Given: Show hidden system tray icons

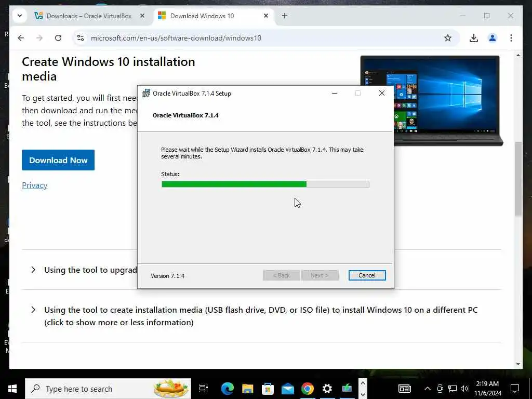Looking at the screenshot, I should point(428,389).
